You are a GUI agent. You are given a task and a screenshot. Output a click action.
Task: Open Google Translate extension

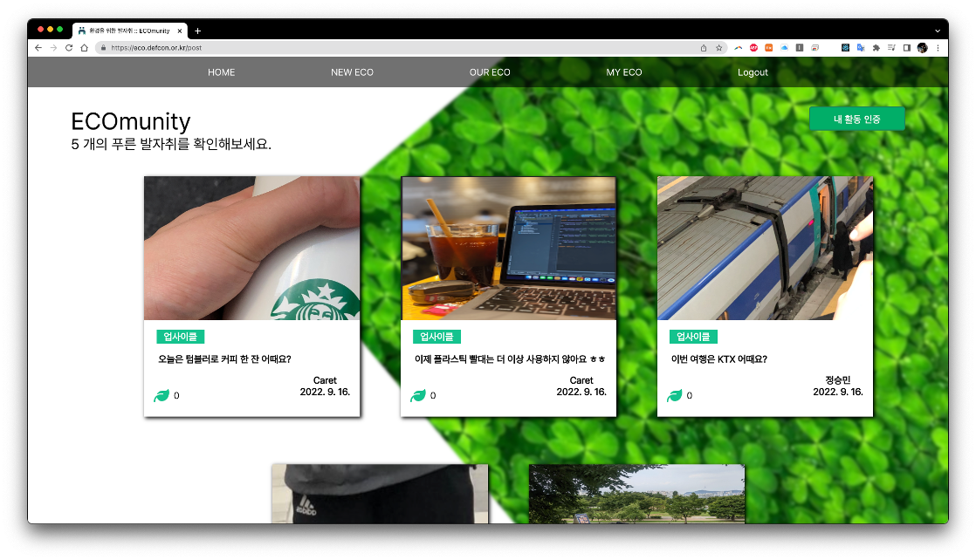click(861, 48)
